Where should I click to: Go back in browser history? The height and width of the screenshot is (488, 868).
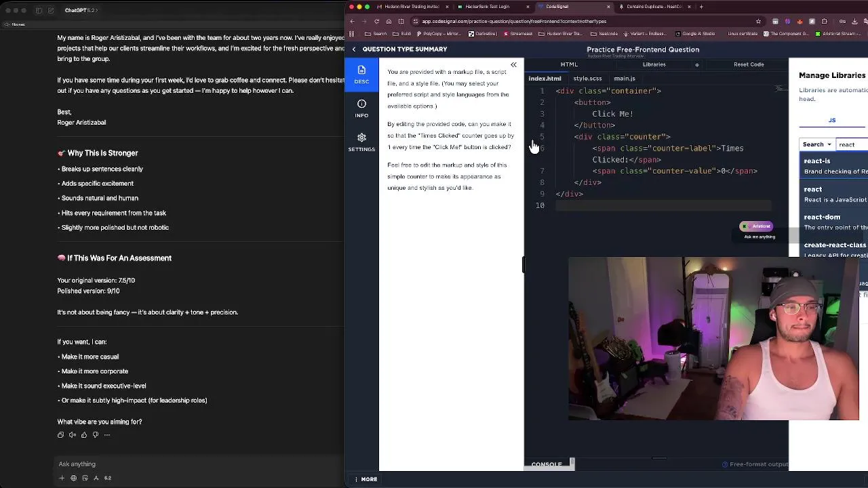352,21
